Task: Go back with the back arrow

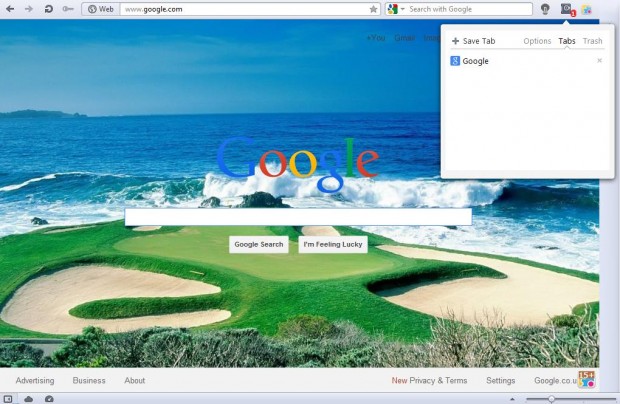Action: (10, 9)
